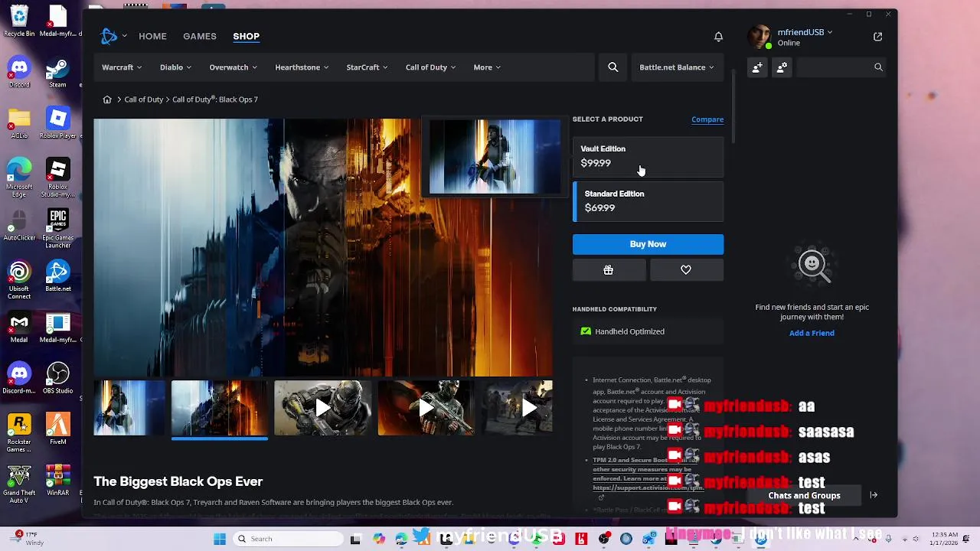Open the AutoClicker desktop shortcut
This screenshot has width=980, height=551.
pos(19,225)
